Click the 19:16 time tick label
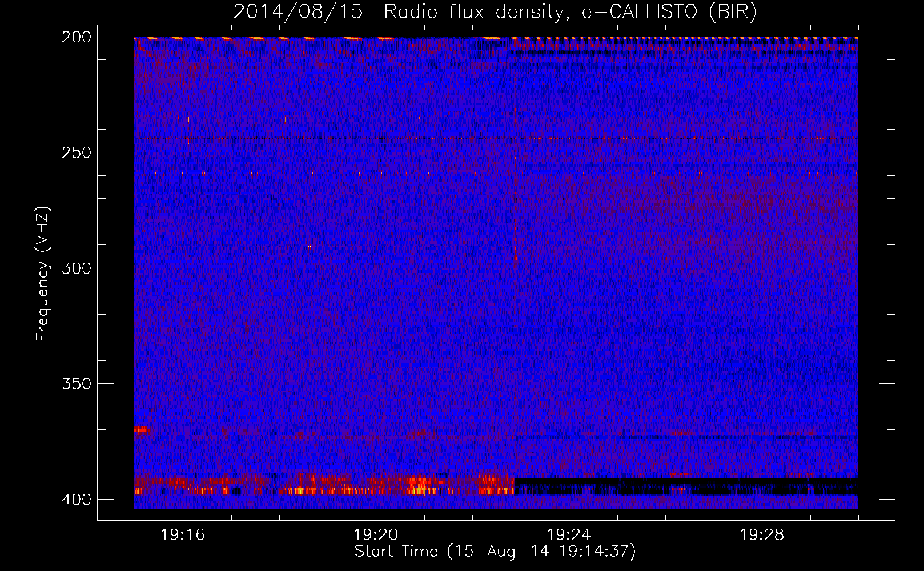Viewport: 924px width, 571px height. pyautogui.click(x=183, y=535)
